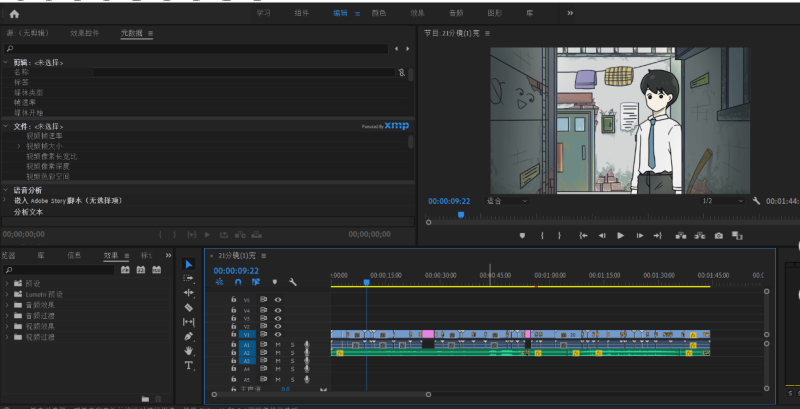The height and width of the screenshot is (409, 800).
Task: Select the Pen tool
Action: pyautogui.click(x=189, y=336)
